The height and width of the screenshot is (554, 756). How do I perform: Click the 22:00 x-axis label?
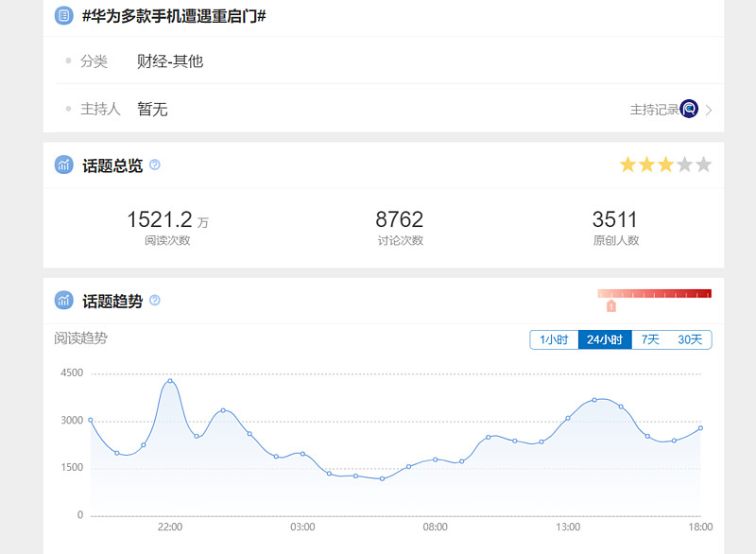pos(170,527)
